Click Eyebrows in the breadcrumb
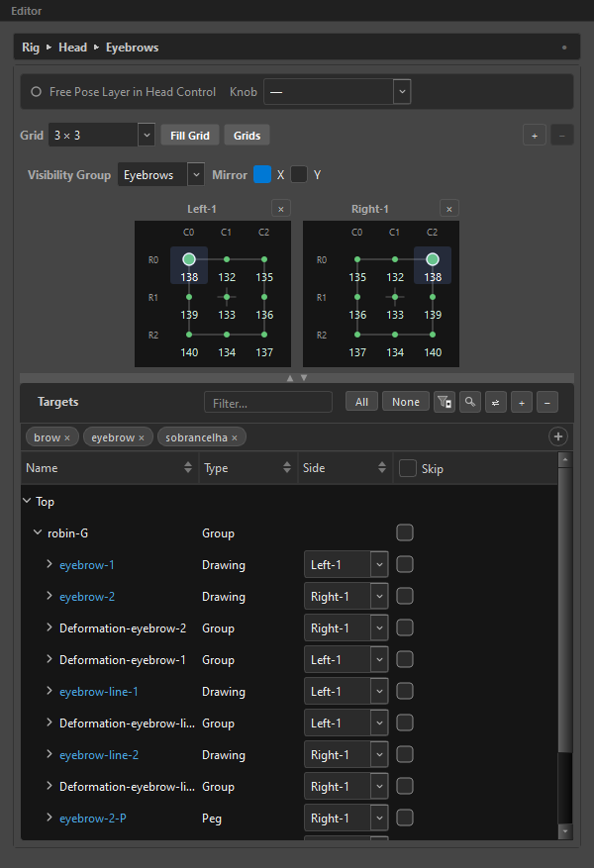594x868 pixels. [133, 48]
